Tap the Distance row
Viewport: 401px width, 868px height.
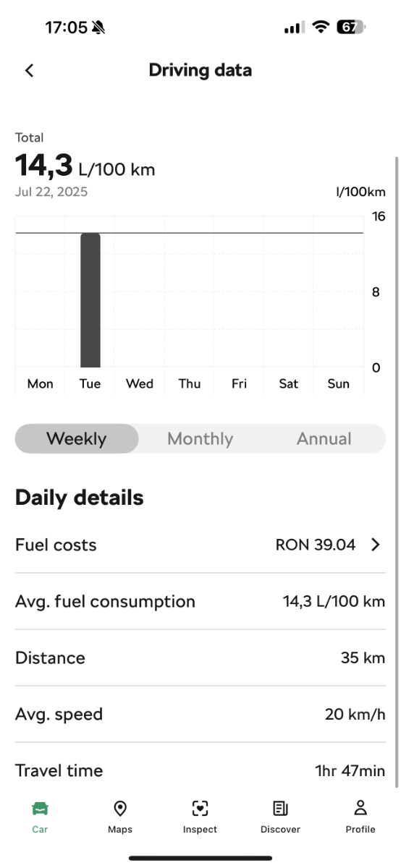(x=200, y=658)
